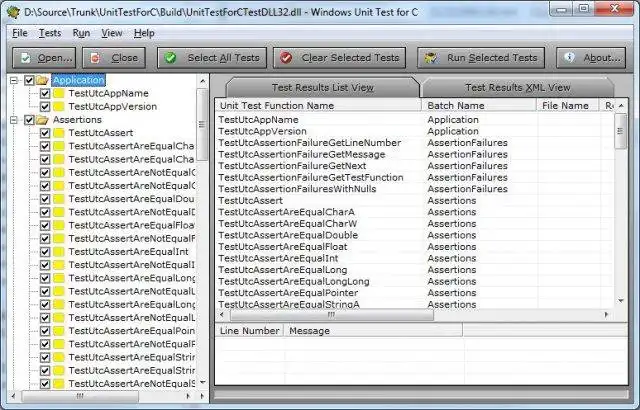The image size is (640, 410).
Task: Select TestUtcAssertAreEqualInt tree item label
Action: click(x=129, y=251)
